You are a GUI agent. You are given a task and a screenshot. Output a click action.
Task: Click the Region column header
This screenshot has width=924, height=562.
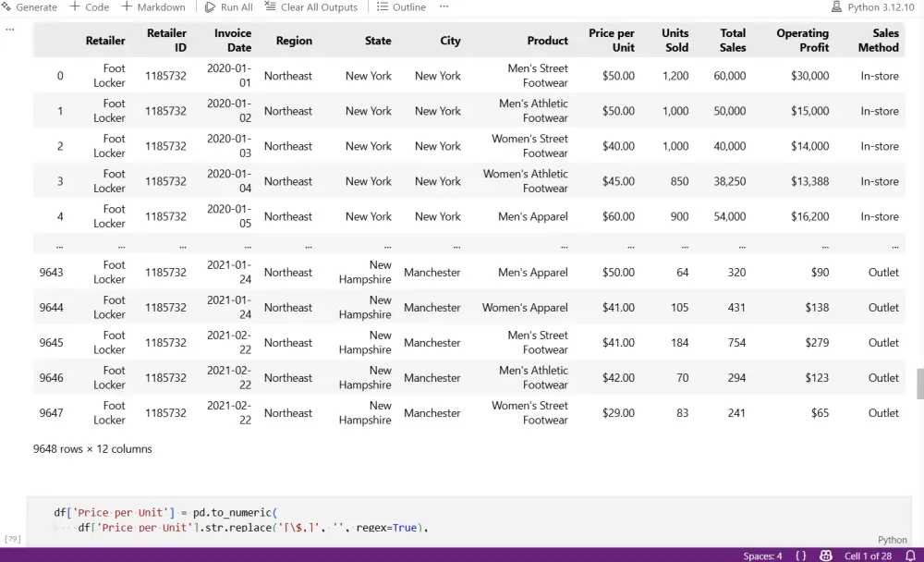[294, 41]
